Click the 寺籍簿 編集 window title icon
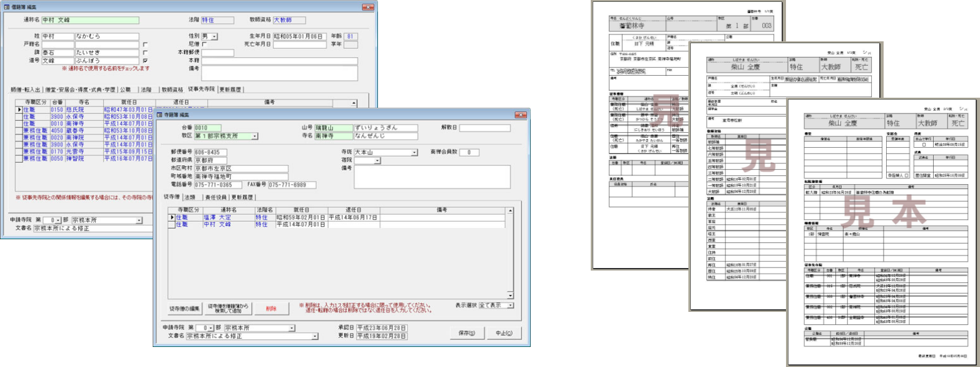Viewport: 980px width, 367px height. coord(159,115)
